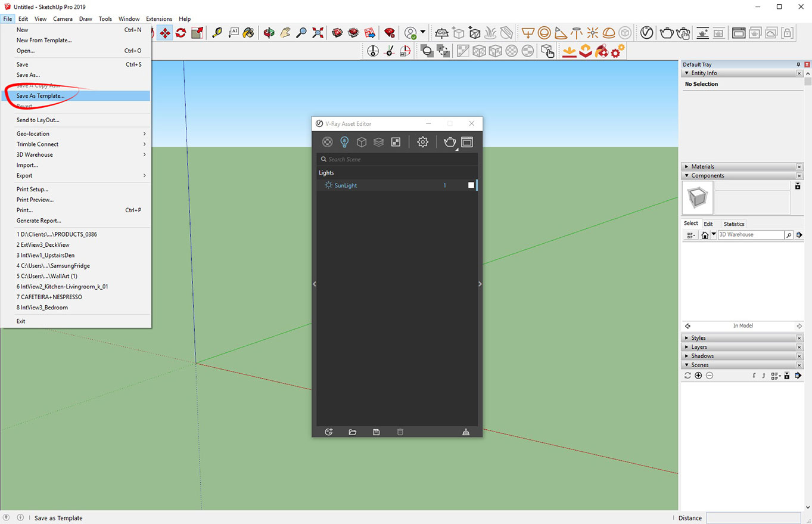
Task: Start V-Ray Interactive Render
Action: pyautogui.click(x=683, y=33)
